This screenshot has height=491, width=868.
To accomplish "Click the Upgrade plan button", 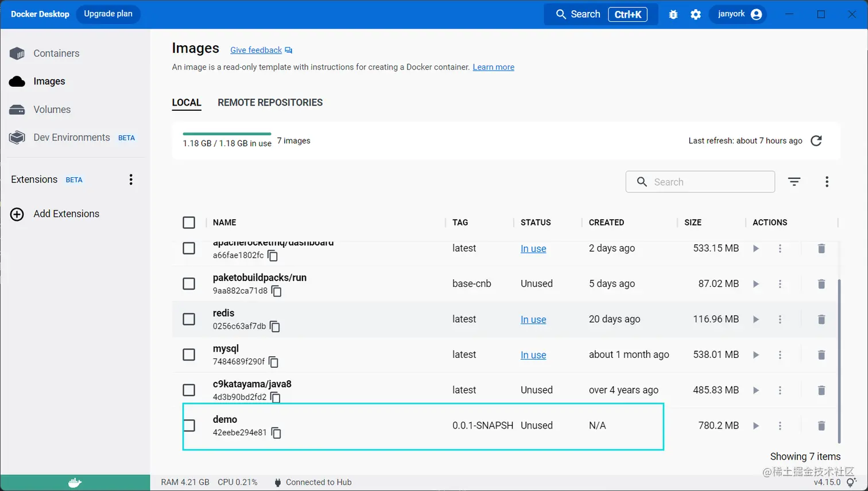I will 108,14.
